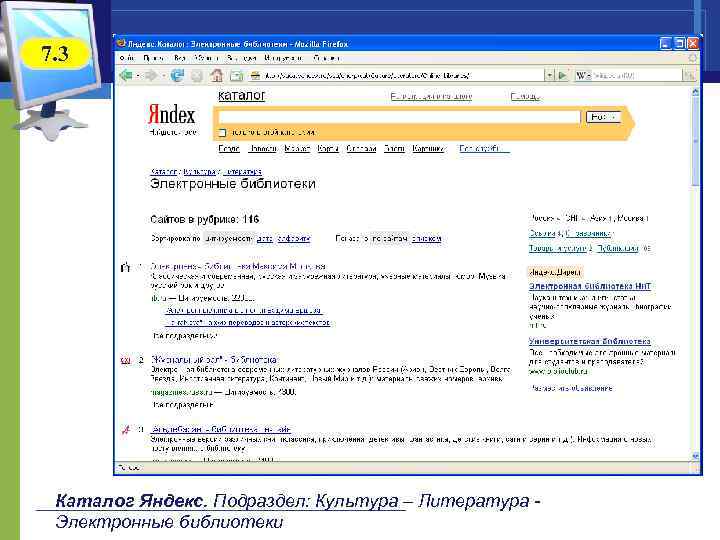Click the Yandex logo

(x=171, y=115)
